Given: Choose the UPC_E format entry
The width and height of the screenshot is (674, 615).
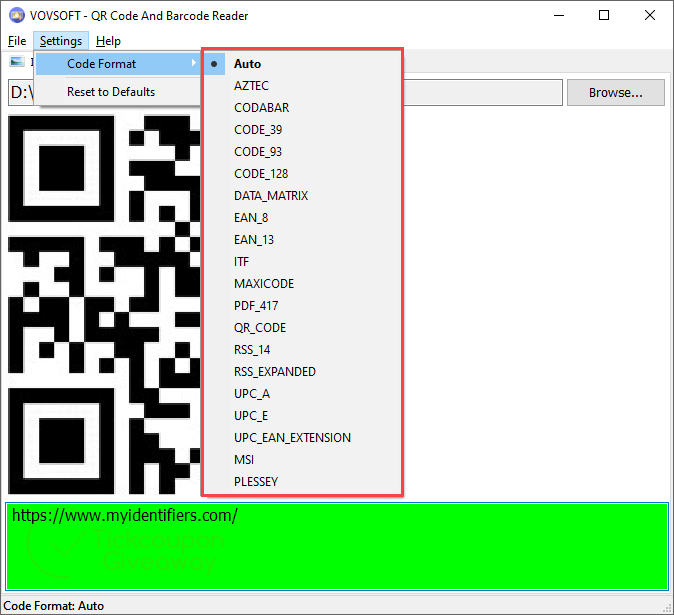Looking at the screenshot, I should click(x=302, y=416).
